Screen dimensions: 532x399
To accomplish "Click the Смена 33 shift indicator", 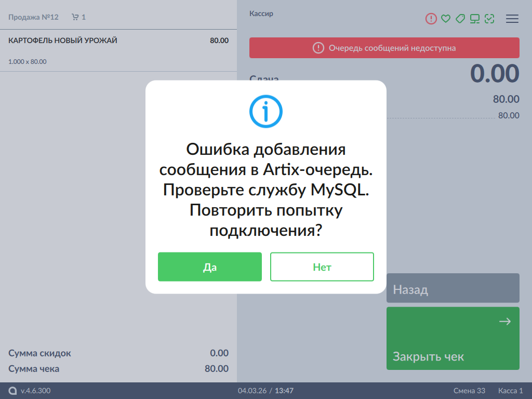I will click(x=469, y=391).
